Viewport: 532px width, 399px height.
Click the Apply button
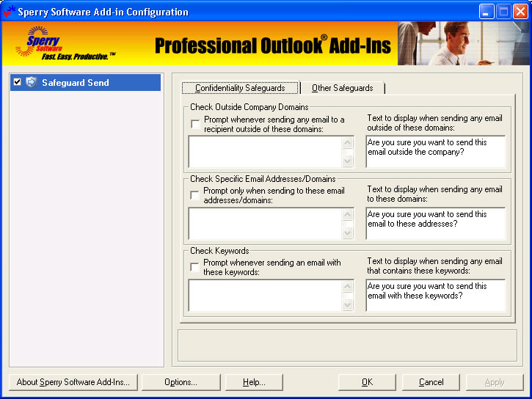[495, 382]
